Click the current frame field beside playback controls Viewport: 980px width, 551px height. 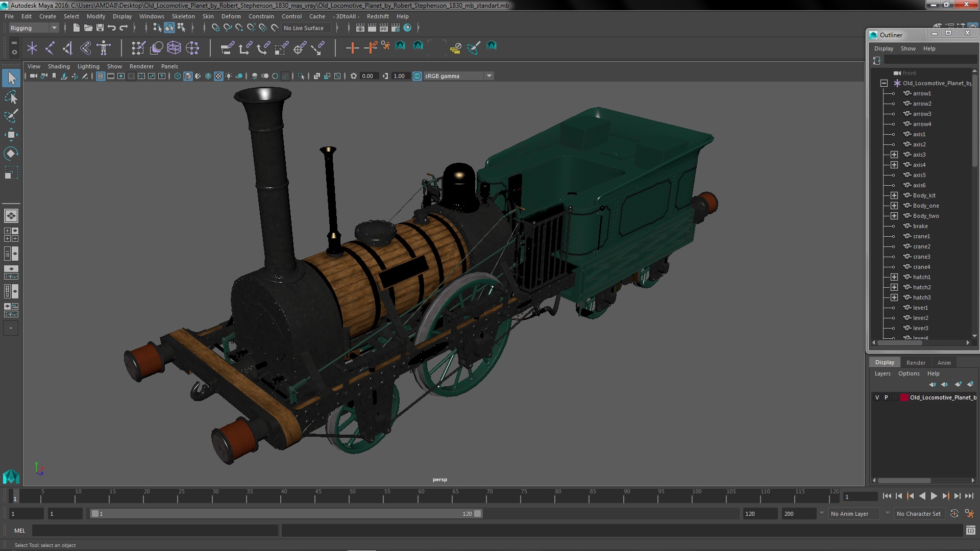(x=860, y=496)
